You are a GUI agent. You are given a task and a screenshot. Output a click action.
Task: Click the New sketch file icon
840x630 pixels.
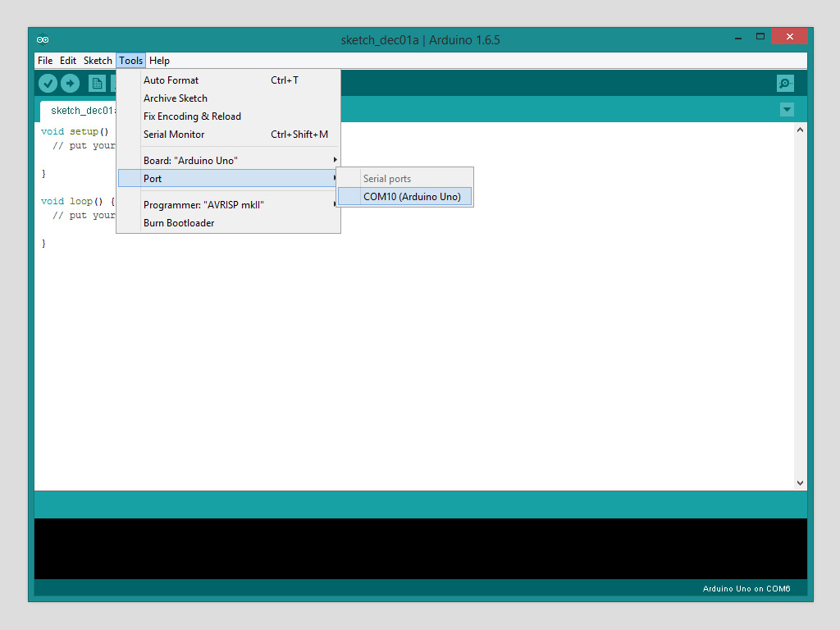point(97,83)
